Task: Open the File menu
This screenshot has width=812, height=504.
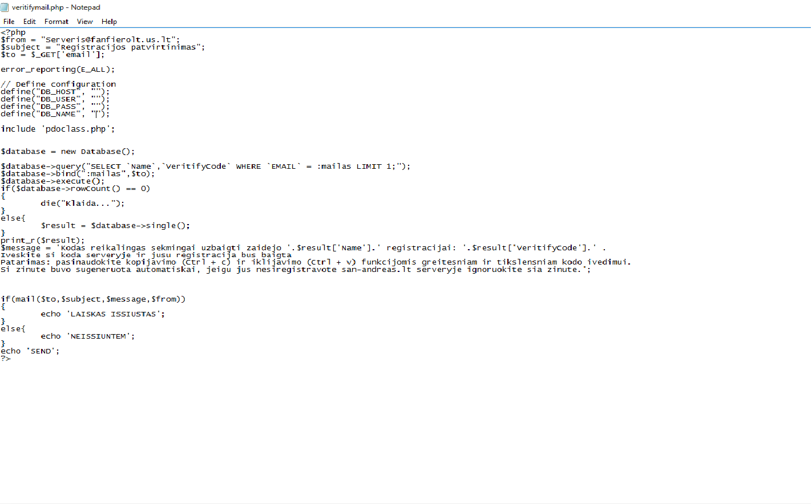Action: (9, 21)
